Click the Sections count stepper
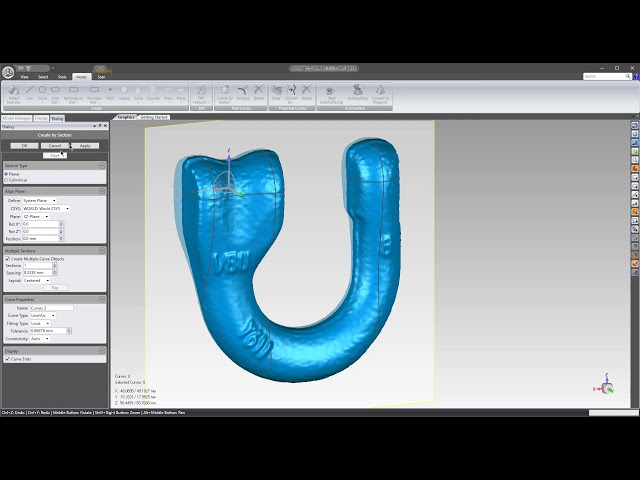This screenshot has width=640, height=480. pyautogui.click(x=55, y=266)
